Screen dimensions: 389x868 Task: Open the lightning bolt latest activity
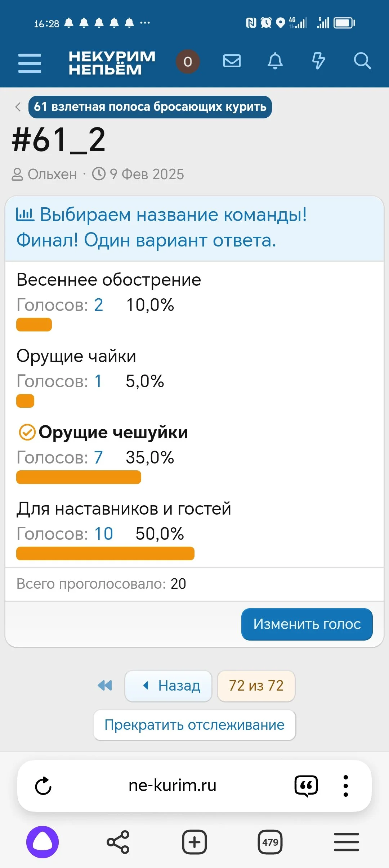click(318, 61)
